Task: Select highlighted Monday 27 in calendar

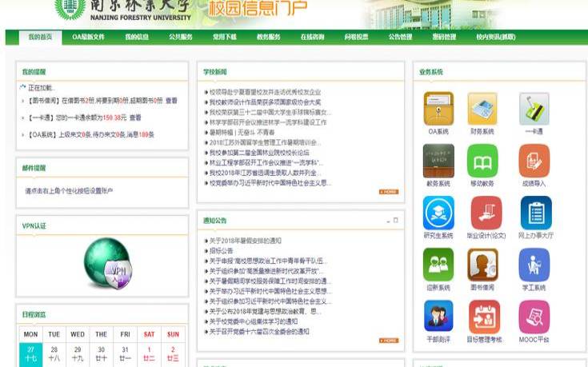Action: tap(30, 354)
